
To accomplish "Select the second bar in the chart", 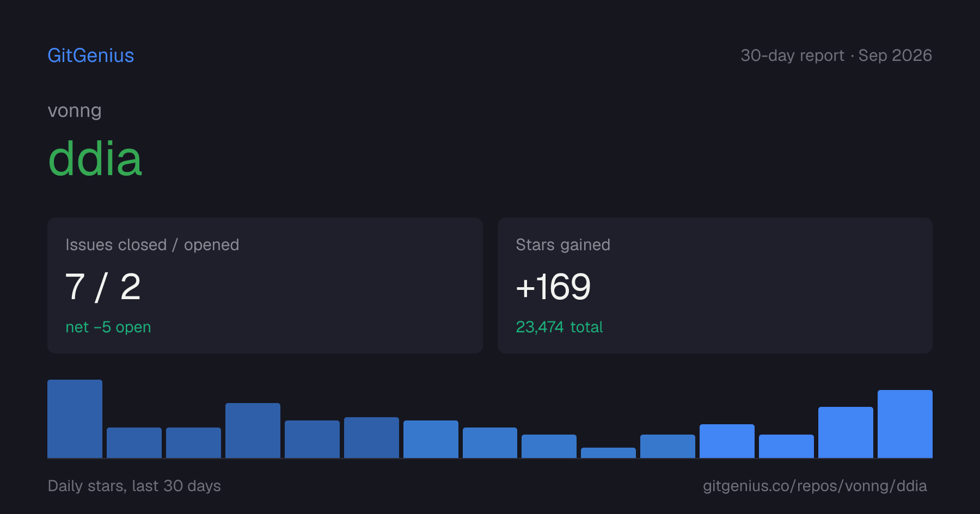I will coord(134,443).
